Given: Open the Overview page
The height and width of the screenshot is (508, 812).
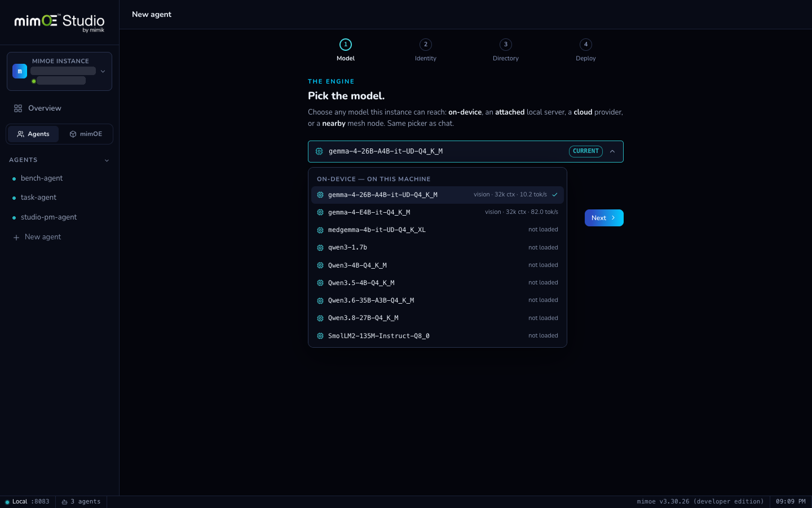Looking at the screenshot, I should coord(59,108).
